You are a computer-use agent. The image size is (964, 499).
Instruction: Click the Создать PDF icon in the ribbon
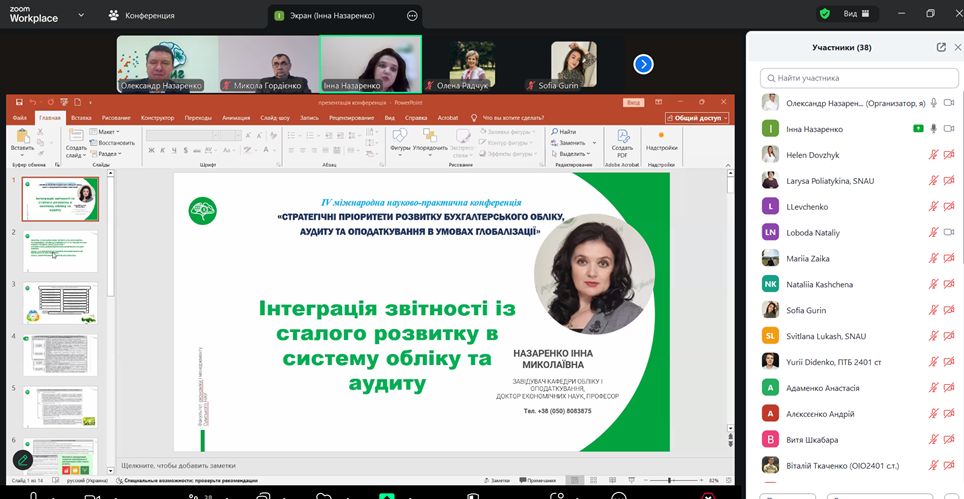click(x=622, y=143)
